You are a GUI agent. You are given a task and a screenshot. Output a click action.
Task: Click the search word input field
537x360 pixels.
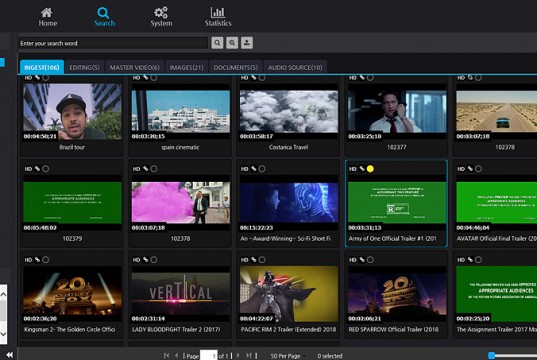point(113,43)
